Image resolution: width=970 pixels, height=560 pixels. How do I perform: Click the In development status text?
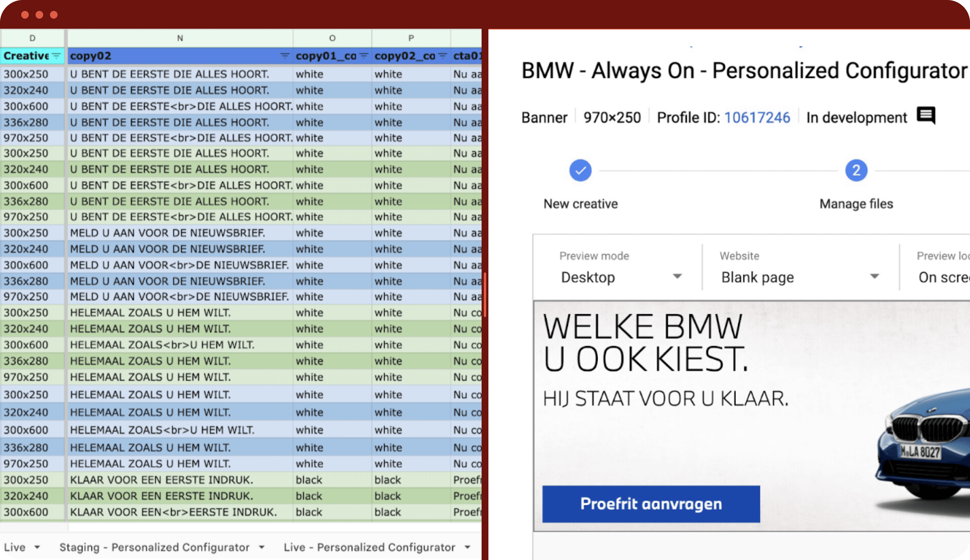[856, 117]
